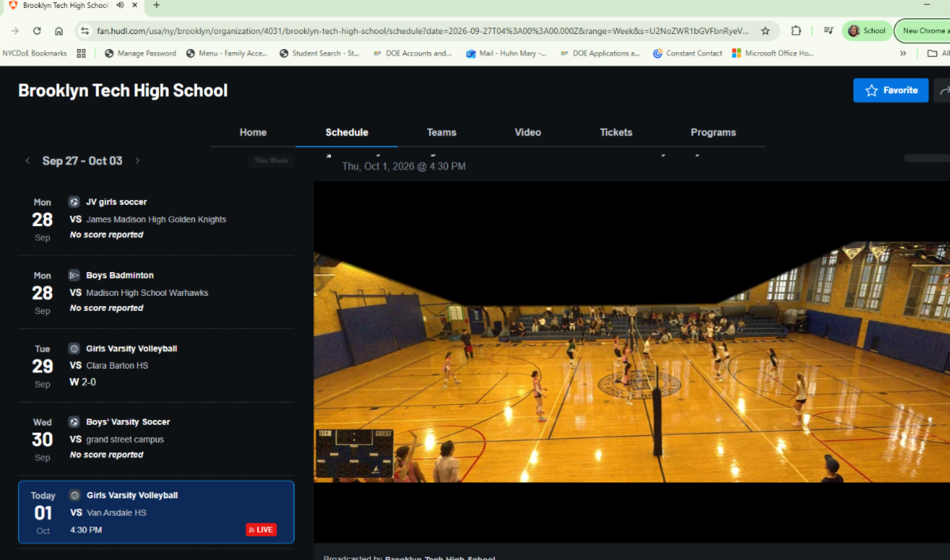Open the NYCDoE Bookmarks folder
Image resolution: width=950 pixels, height=560 pixels.
35,53
